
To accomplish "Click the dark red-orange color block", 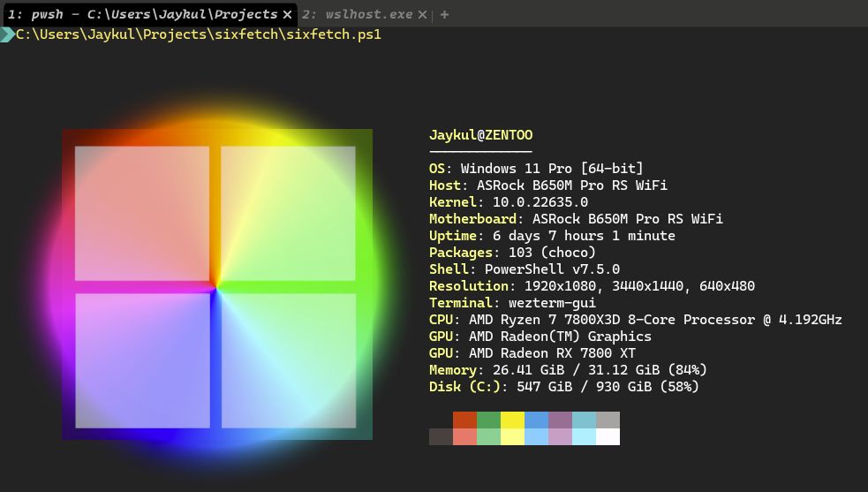I will [464, 420].
